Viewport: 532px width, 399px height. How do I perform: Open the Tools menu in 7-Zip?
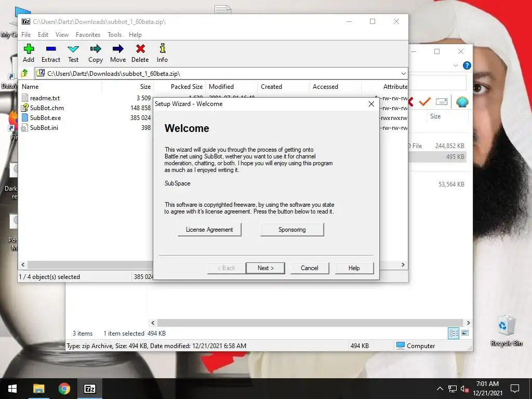click(x=114, y=35)
